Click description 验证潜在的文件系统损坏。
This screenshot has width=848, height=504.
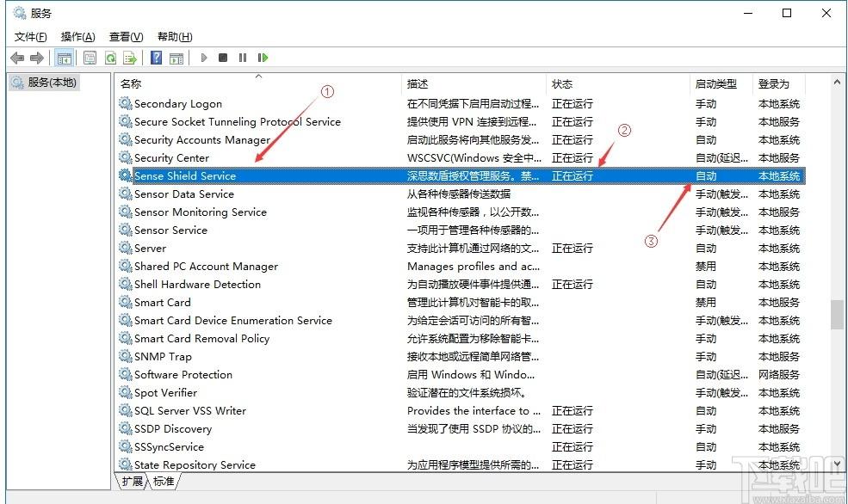[x=467, y=392]
